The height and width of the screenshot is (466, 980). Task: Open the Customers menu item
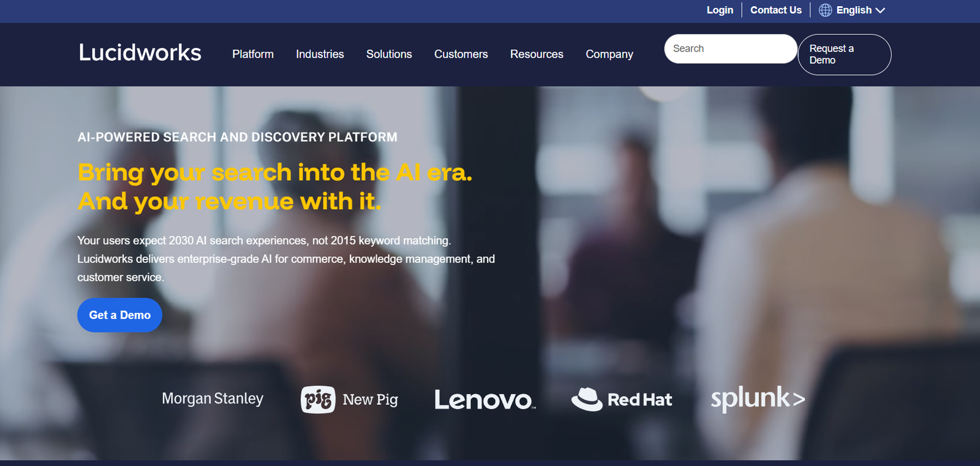[461, 54]
